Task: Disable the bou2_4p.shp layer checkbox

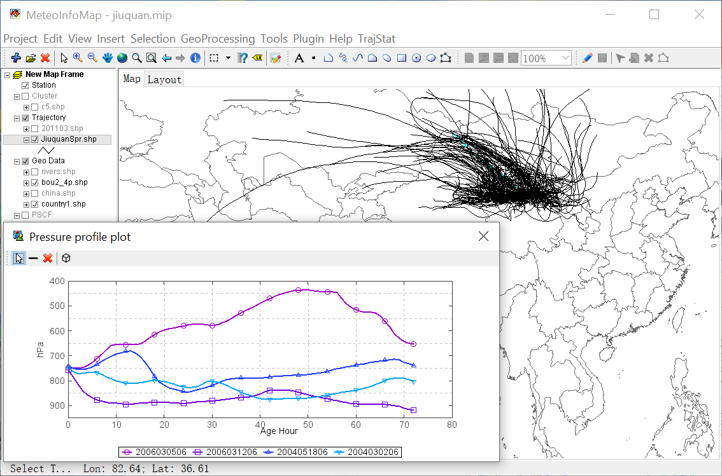Action: tap(35, 183)
